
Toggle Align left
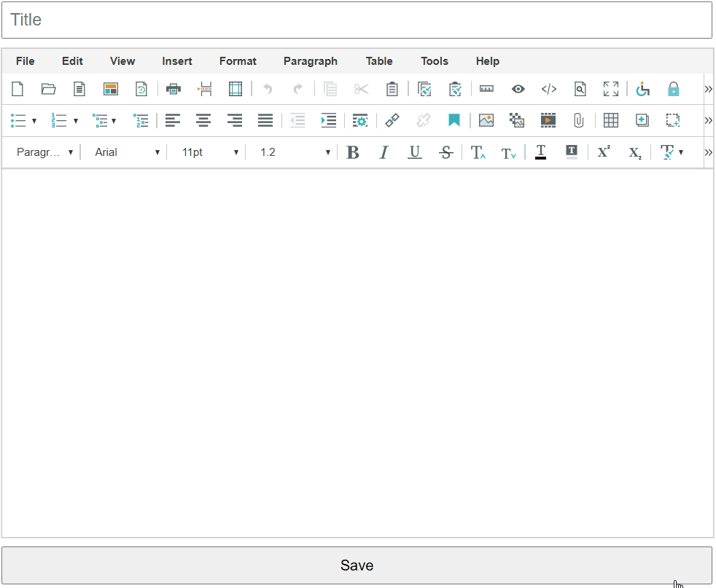click(173, 120)
